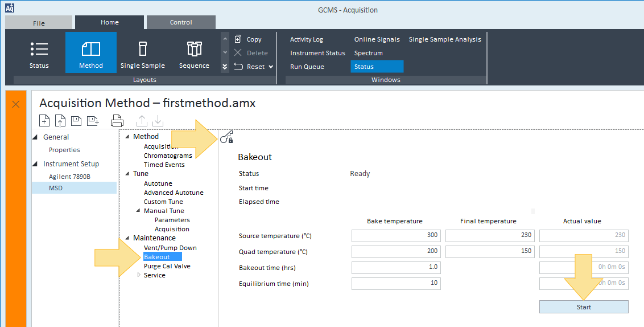Collapse the Maintenance tree node
Viewport: 644px width, 327px height.
click(x=127, y=238)
